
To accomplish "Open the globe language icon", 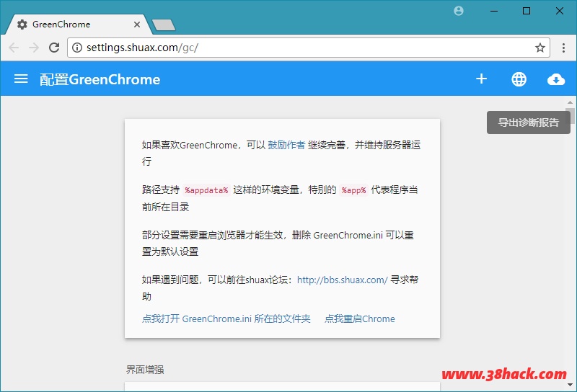I will pyautogui.click(x=519, y=79).
